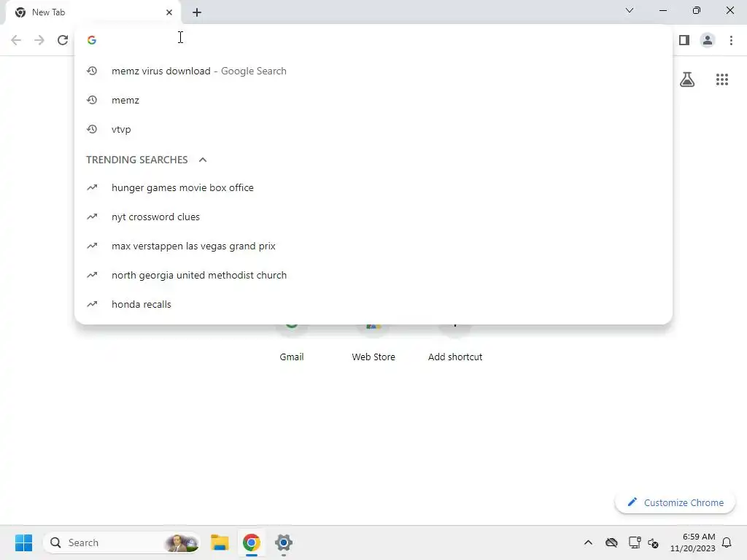Click the Google G icon in address bar
This screenshot has width=747, height=560.
click(x=92, y=40)
